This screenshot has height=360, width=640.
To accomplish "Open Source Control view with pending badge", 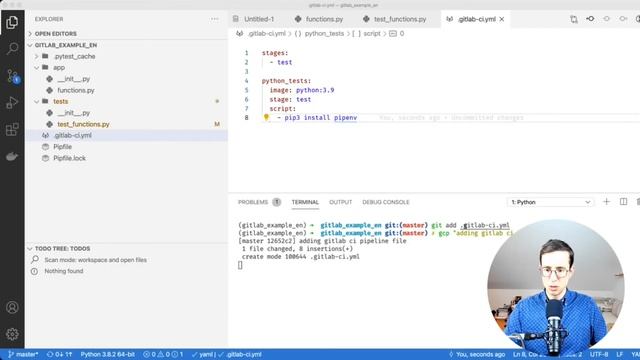I will coord(12,76).
